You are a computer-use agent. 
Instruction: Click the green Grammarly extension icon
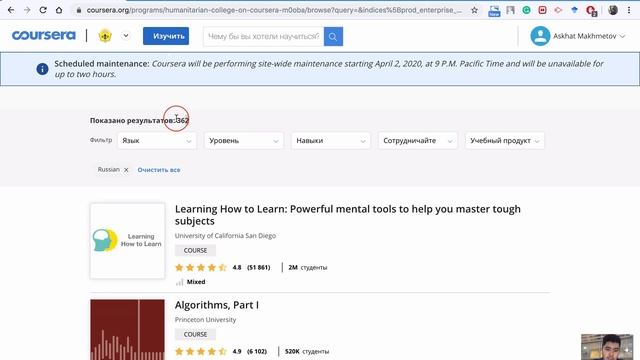click(x=526, y=10)
